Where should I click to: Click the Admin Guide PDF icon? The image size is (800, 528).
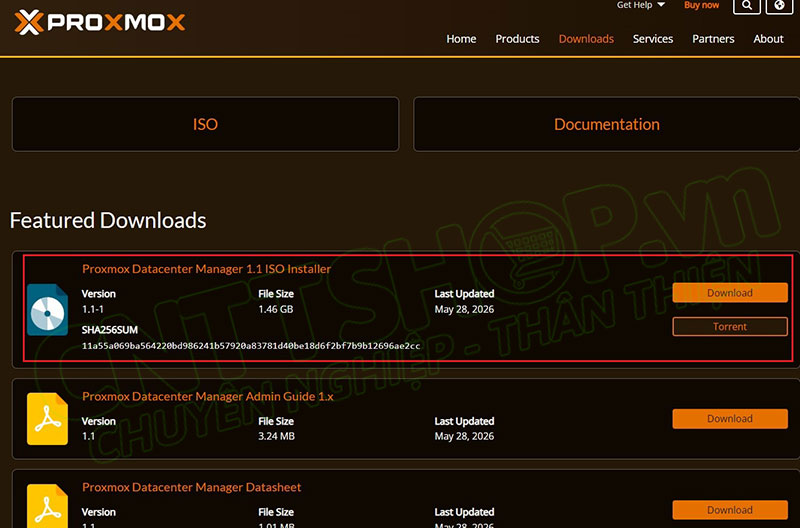pyautogui.click(x=47, y=419)
